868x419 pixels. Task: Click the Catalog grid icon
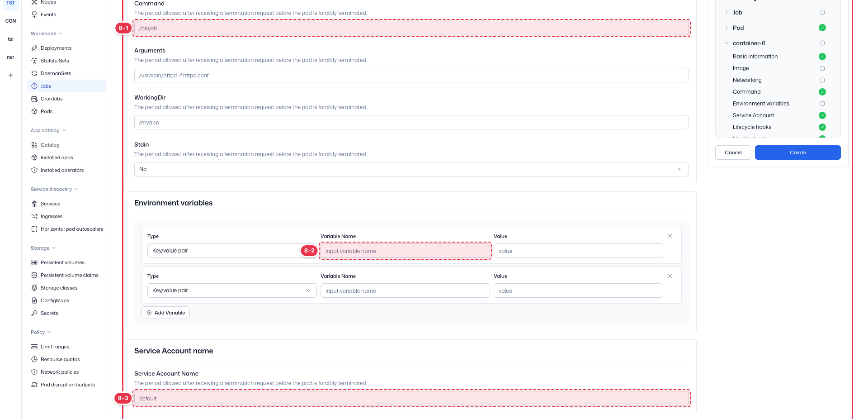click(x=34, y=145)
